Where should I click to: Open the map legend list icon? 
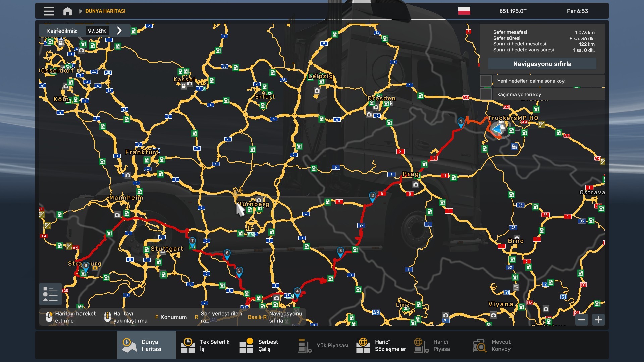pyautogui.click(x=50, y=294)
